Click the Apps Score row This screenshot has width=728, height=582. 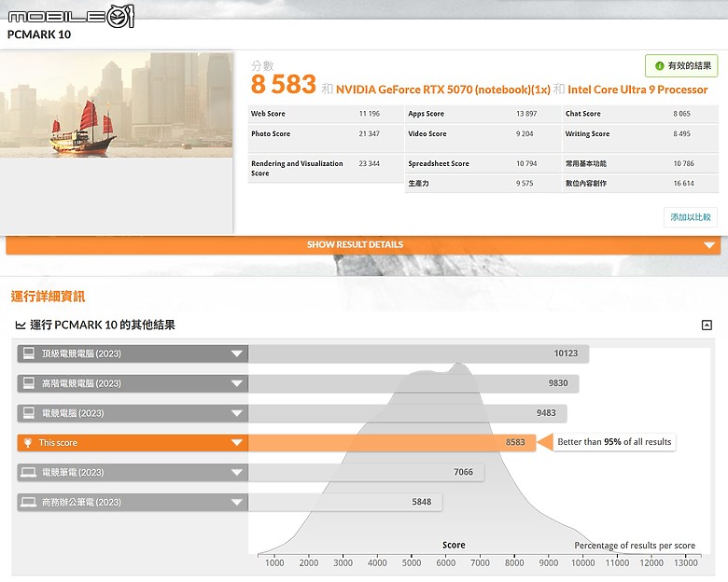coord(483,114)
